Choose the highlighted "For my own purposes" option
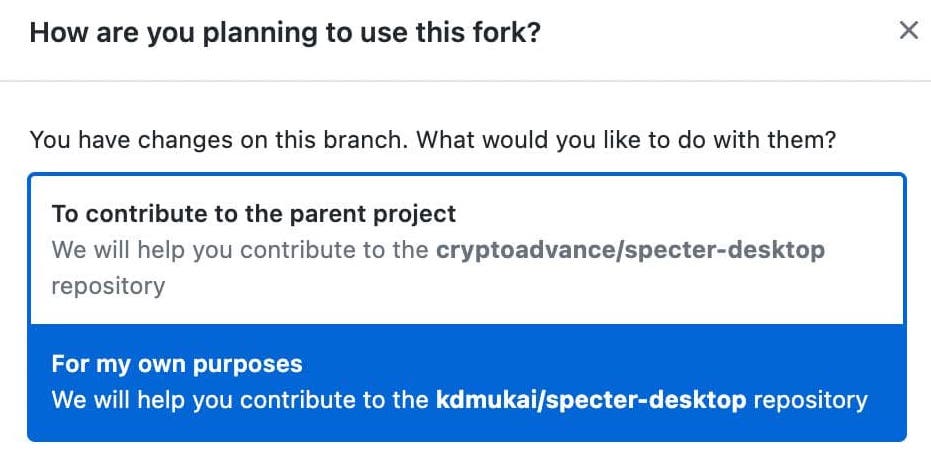 pyautogui.click(x=467, y=382)
